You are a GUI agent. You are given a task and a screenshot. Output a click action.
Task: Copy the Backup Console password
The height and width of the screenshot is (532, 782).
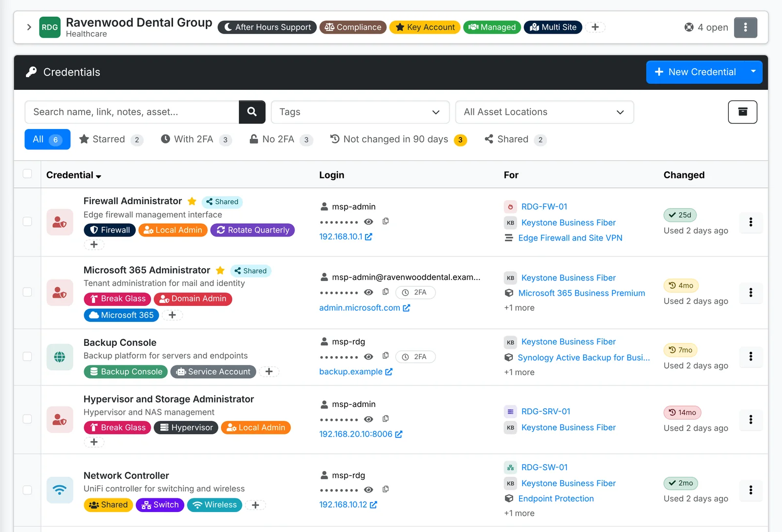click(x=386, y=356)
